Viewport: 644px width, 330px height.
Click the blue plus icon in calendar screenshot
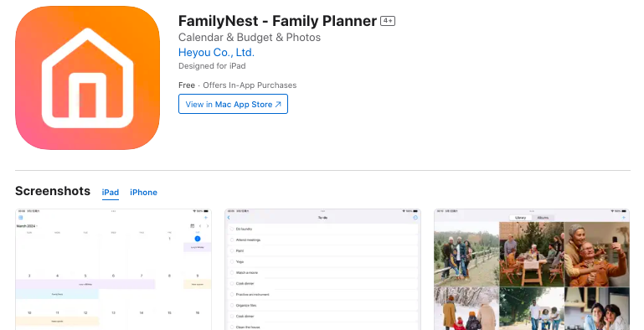pos(206,218)
